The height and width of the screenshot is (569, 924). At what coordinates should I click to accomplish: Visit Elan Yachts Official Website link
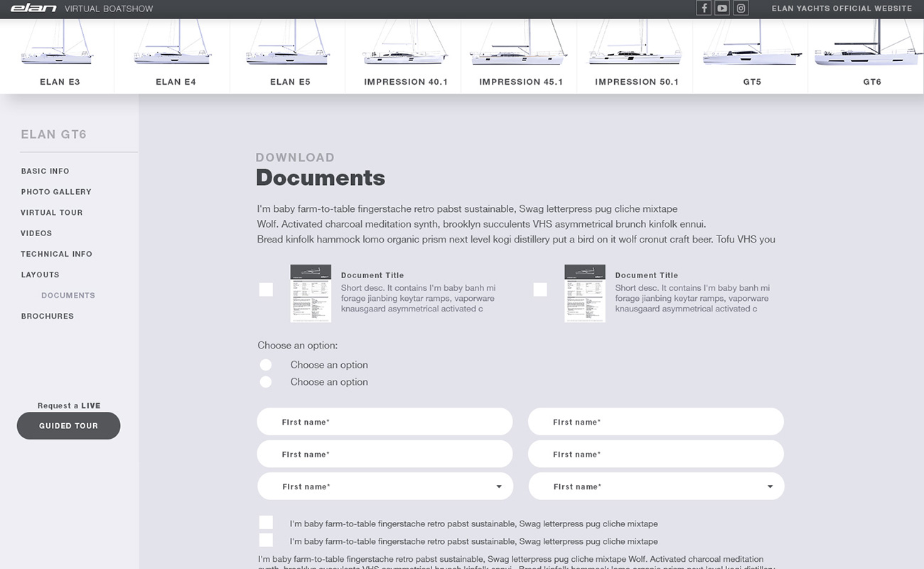(x=842, y=9)
